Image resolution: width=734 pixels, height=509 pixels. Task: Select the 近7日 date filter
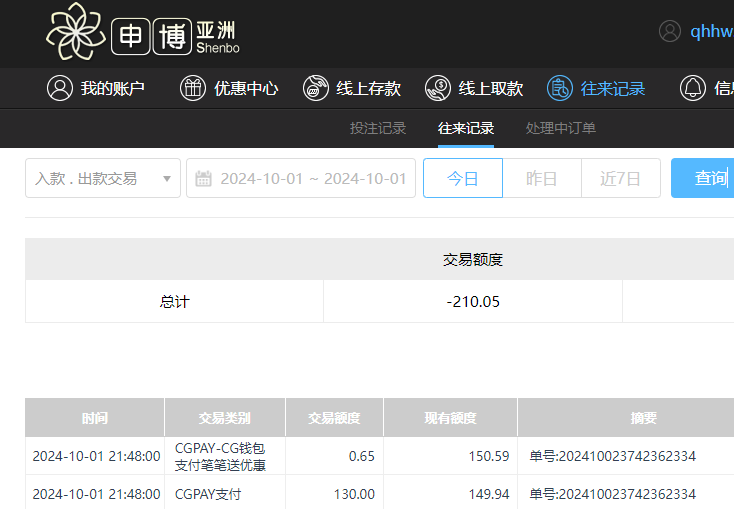(x=620, y=179)
